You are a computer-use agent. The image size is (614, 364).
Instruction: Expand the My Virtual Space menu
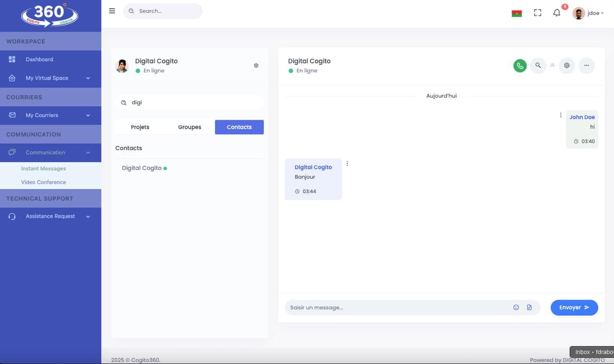(x=47, y=78)
